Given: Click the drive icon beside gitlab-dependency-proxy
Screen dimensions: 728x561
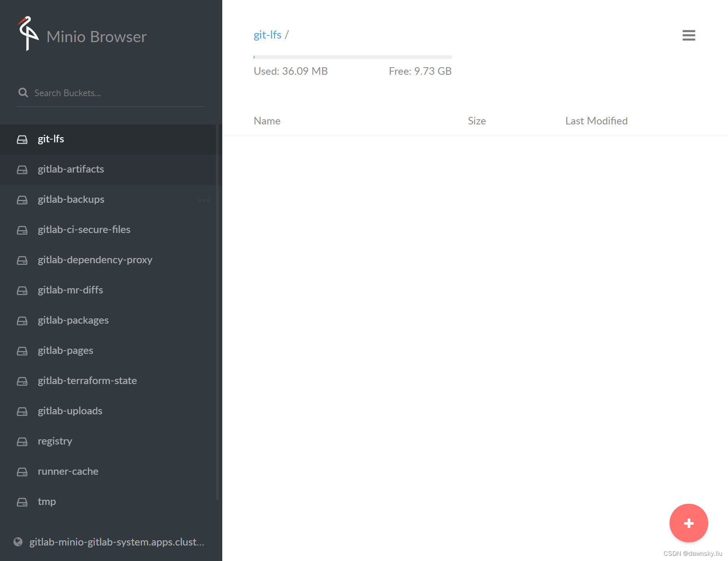Looking at the screenshot, I should click(22, 260).
